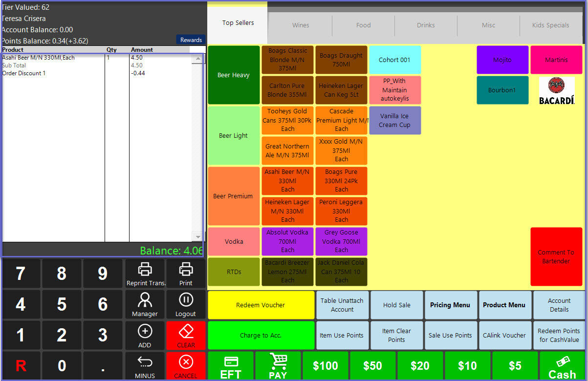Pay by EFT card
Screen dimensions: 588x381
coord(231,366)
